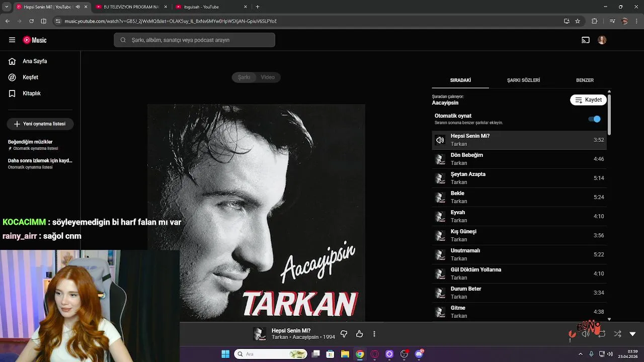Click the thumbnail beside Eyvah
Image resolution: width=644 pixels, height=362 pixels.
tap(440, 217)
